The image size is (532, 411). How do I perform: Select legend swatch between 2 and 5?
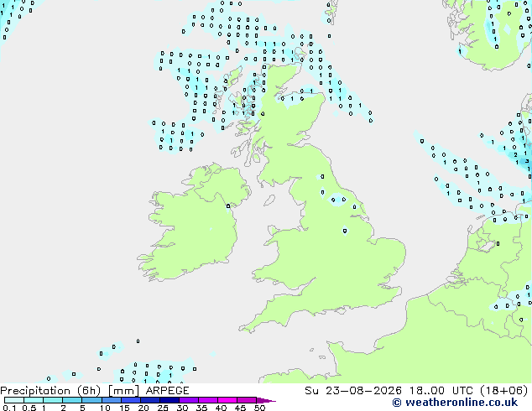click(72, 400)
